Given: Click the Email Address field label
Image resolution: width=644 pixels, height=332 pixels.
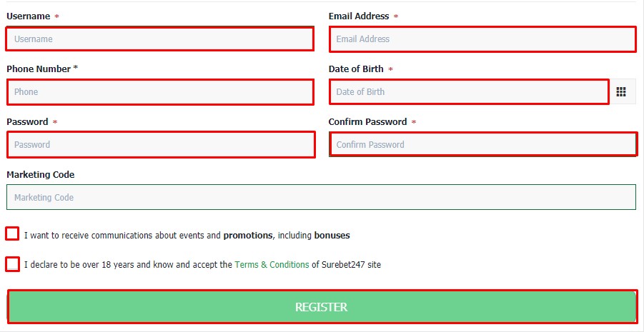Looking at the screenshot, I should click(x=359, y=16).
